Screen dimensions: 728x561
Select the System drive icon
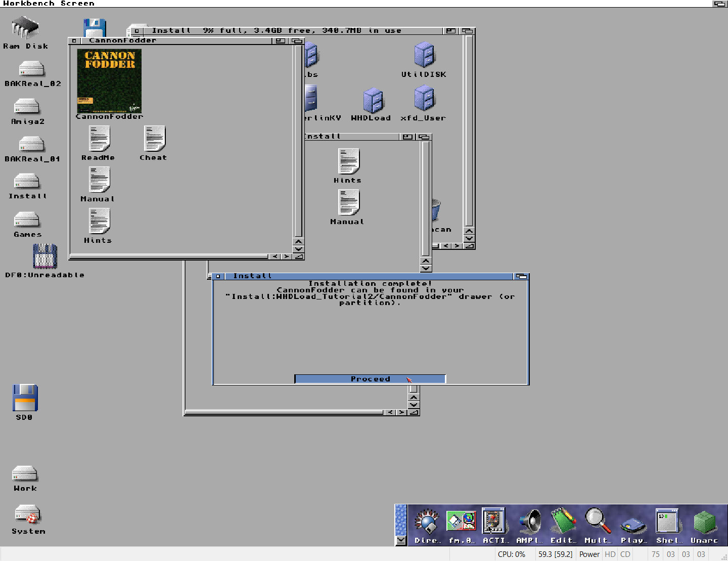(27, 515)
